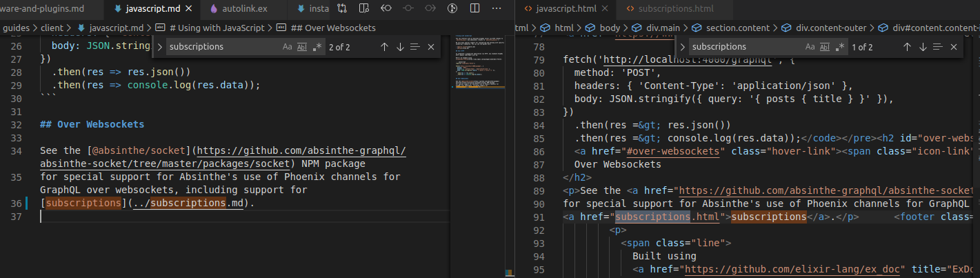Click the Compare Changes icon in editor toolbar
Image resolution: width=980 pixels, height=278 pixels.
[x=341, y=9]
